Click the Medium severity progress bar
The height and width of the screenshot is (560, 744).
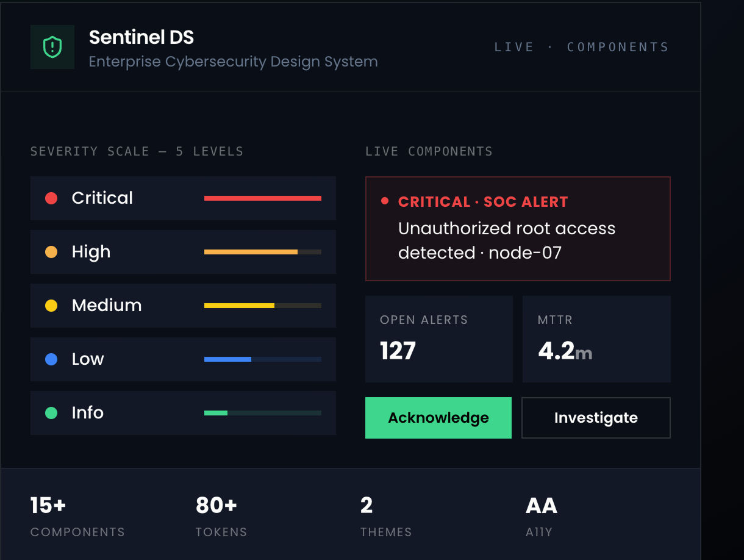click(263, 306)
